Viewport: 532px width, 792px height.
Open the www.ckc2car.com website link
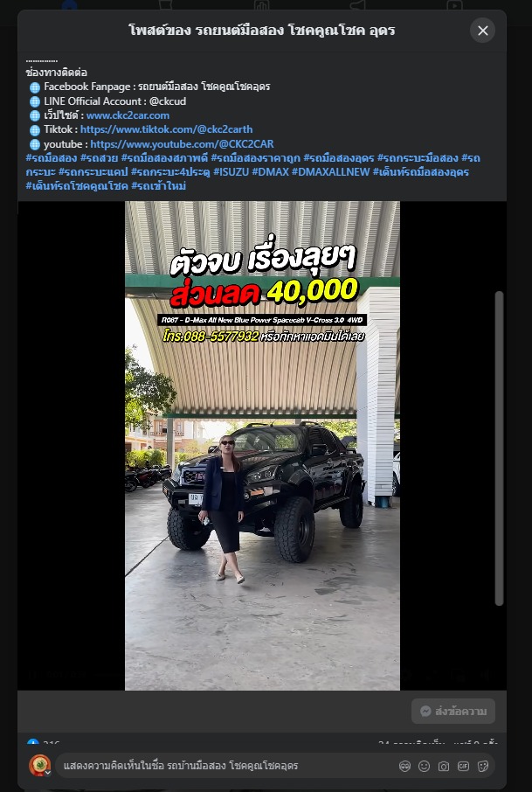(128, 115)
